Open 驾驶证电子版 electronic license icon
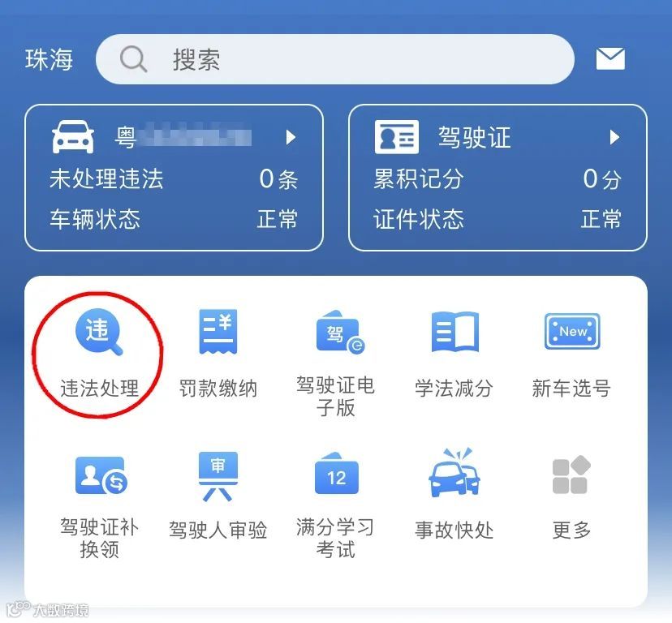 click(x=340, y=332)
